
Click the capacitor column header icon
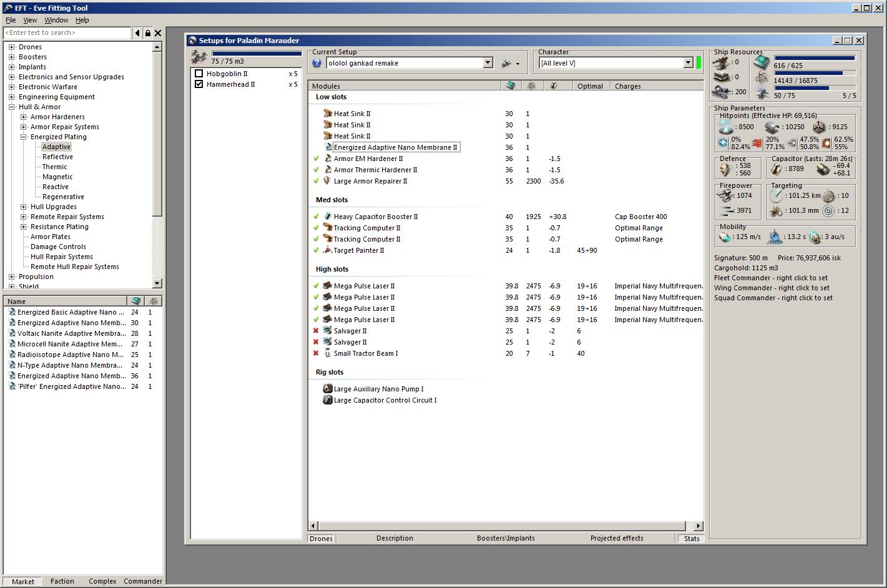click(553, 86)
